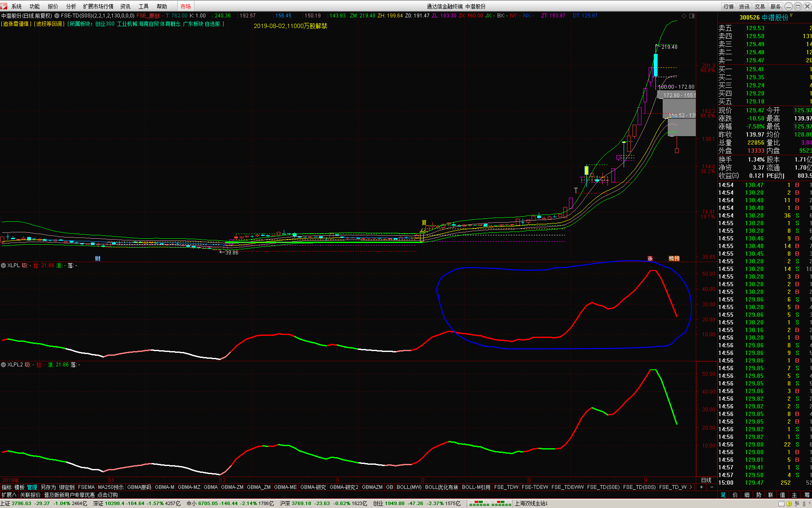The width and height of the screenshot is (812, 508).
Task: Click the 上证 index in status bar
Action: pos(44,504)
